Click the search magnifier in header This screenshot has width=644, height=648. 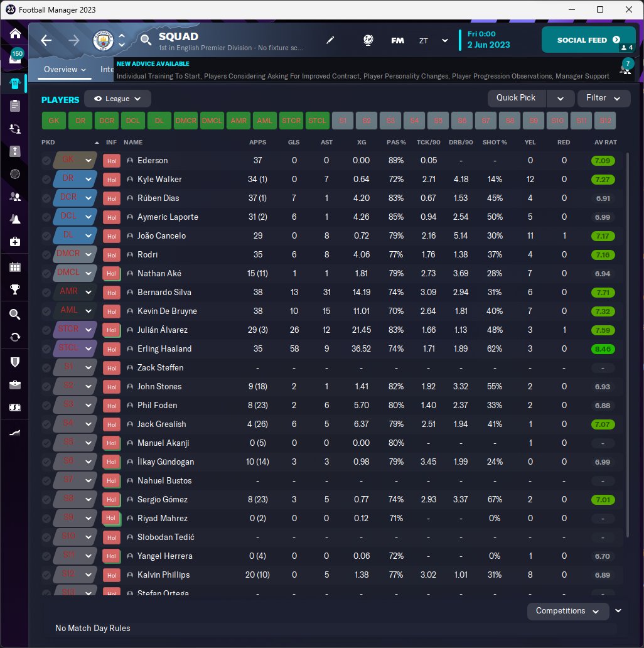click(x=146, y=40)
